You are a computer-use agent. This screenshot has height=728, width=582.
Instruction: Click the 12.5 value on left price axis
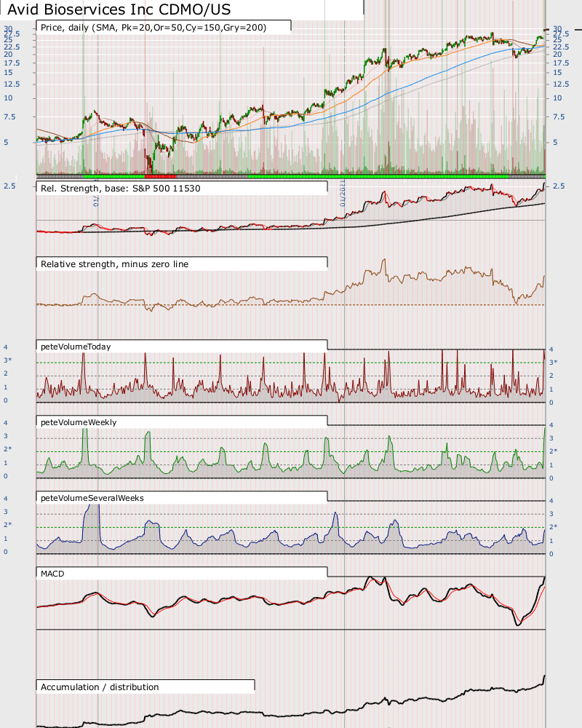click(12, 84)
